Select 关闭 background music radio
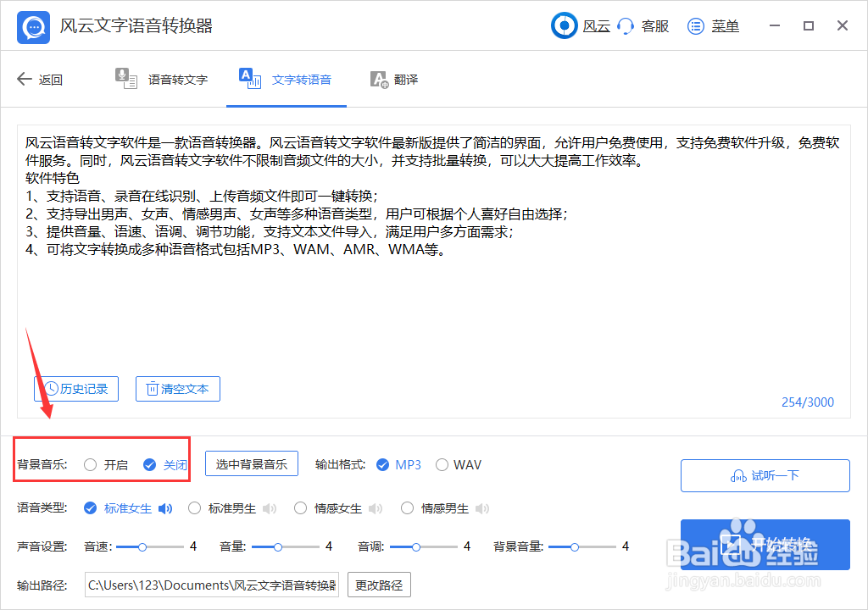This screenshot has width=868, height=610. (x=149, y=465)
